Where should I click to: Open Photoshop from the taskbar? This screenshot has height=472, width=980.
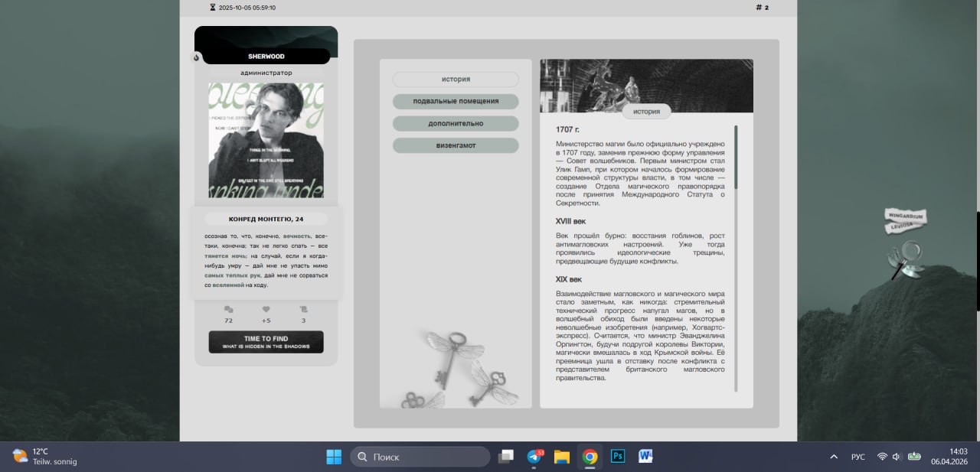(x=617, y=457)
